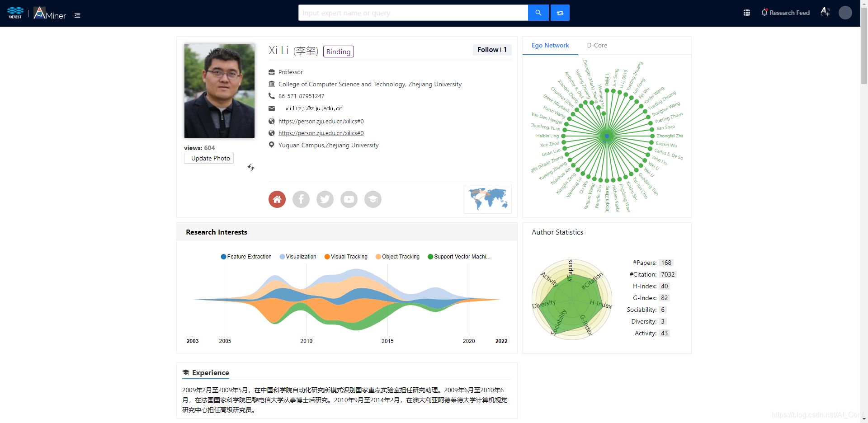
Task: Click the Professor briefcase icon
Action: pos(272,72)
